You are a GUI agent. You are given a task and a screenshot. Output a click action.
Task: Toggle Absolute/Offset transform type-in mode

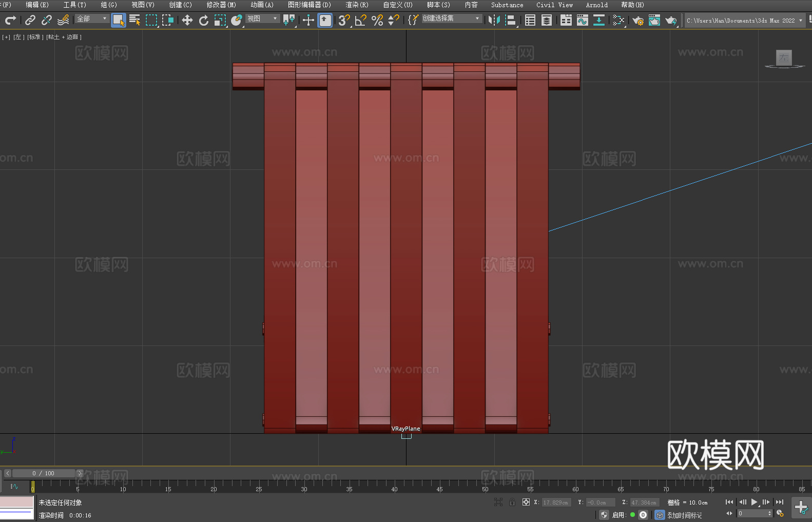point(526,502)
